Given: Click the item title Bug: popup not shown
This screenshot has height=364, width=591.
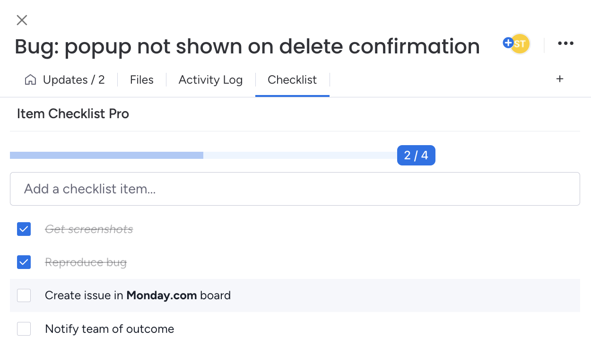Looking at the screenshot, I should (x=247, y=46).
